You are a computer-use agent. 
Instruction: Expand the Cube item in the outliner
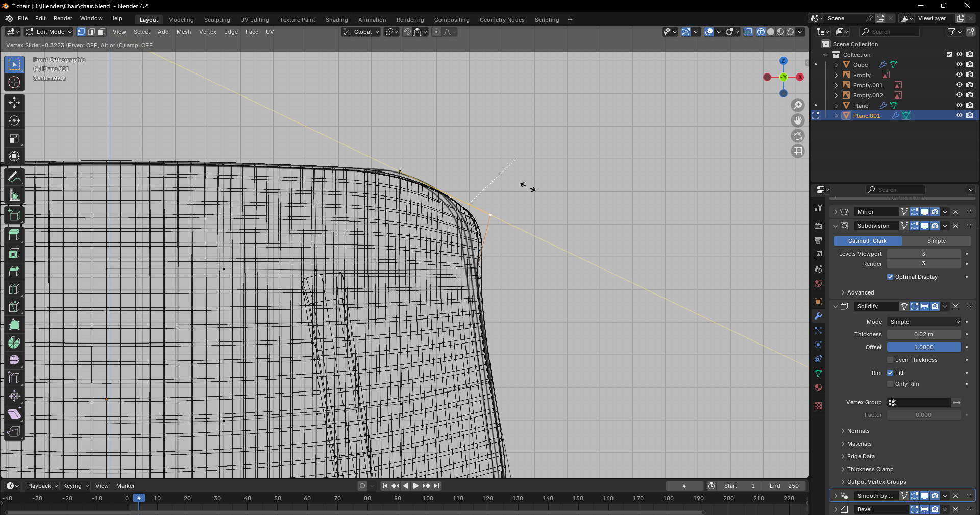[836, 65]
